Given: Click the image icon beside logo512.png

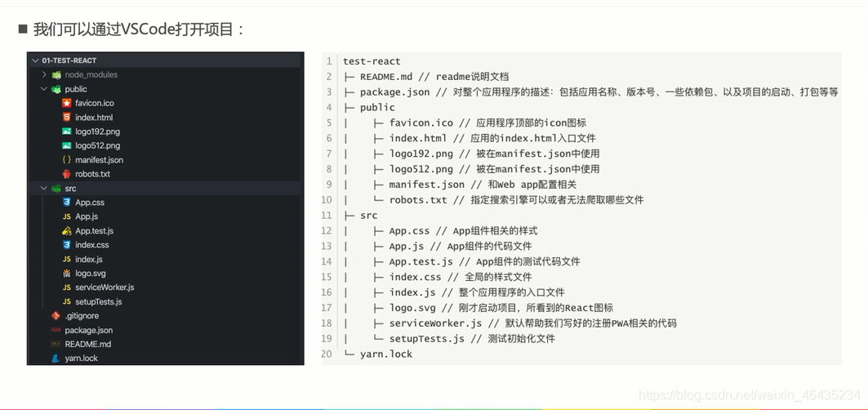Looking at the screenshot, I should (x=66, y=145).
